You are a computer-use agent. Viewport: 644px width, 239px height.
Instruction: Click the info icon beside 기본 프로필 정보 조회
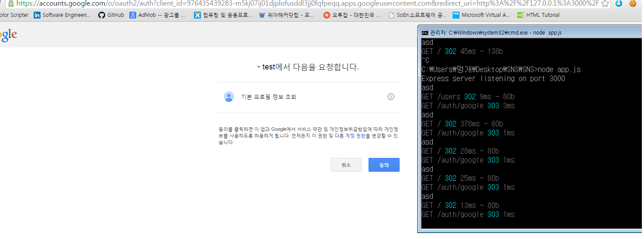[x=391, y=97]
